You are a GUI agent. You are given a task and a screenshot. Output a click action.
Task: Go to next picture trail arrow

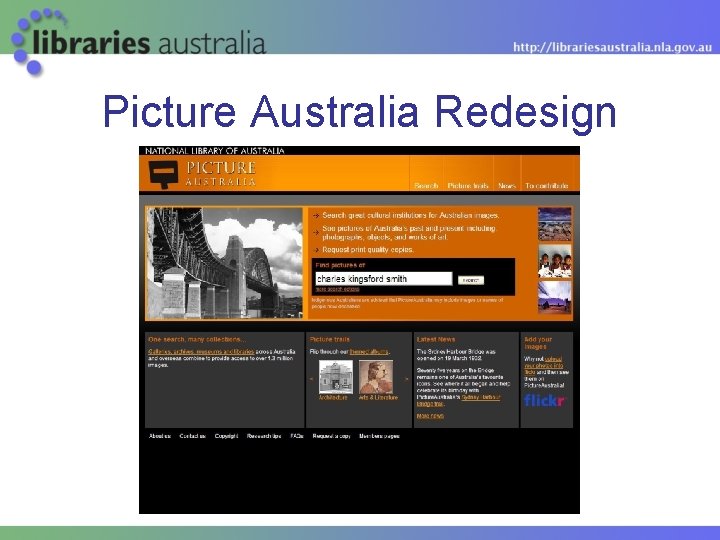406,379
